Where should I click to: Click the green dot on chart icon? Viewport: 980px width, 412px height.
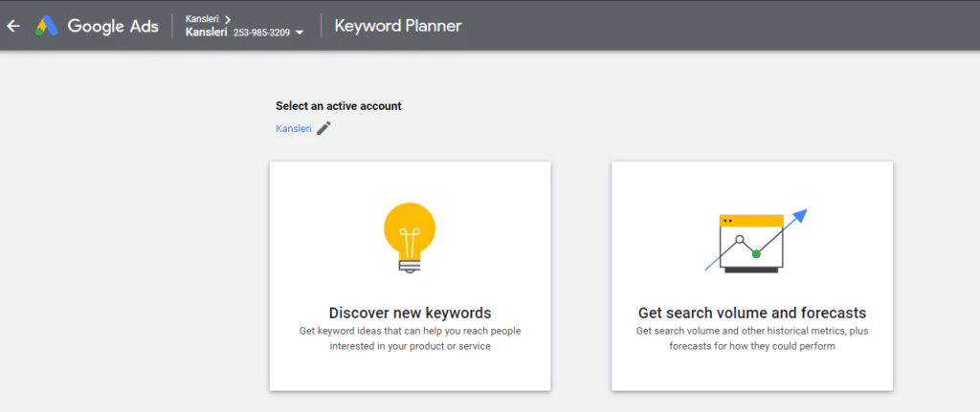756,253
